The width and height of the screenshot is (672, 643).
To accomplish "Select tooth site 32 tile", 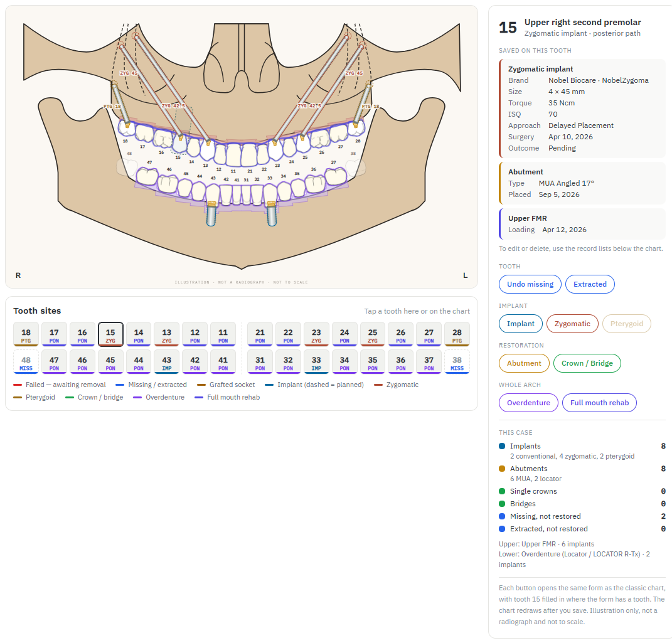I will point(288,362).
